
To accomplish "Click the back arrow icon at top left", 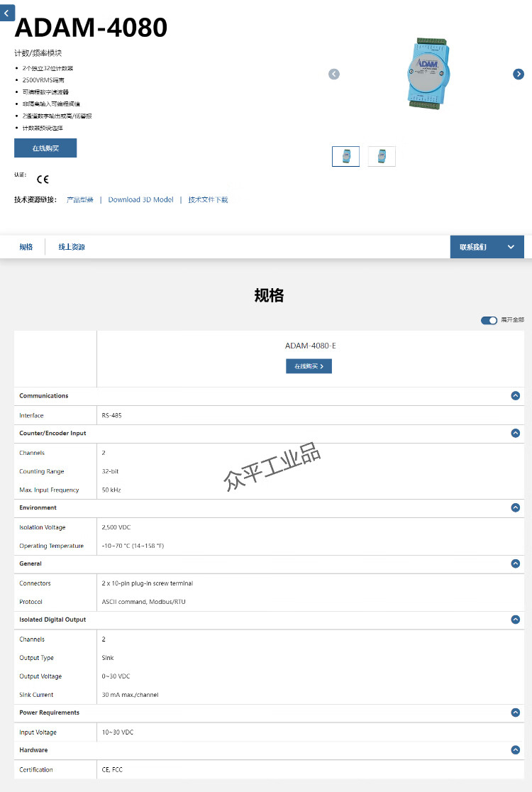I will pyautogui.click(x=6, y=12).
